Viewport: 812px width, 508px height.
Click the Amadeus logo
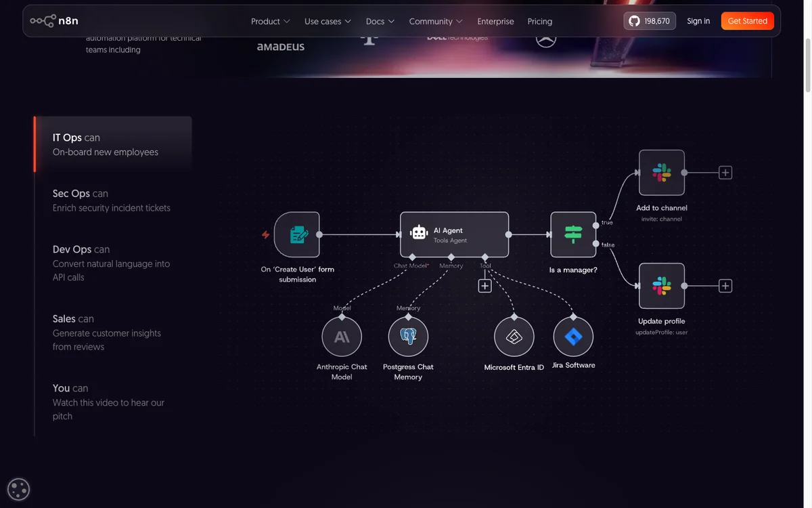(x=281, y=47)
